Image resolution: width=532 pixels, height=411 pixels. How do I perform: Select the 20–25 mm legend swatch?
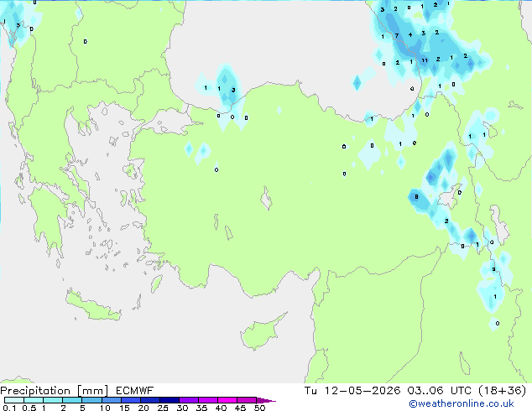(150, 400)
